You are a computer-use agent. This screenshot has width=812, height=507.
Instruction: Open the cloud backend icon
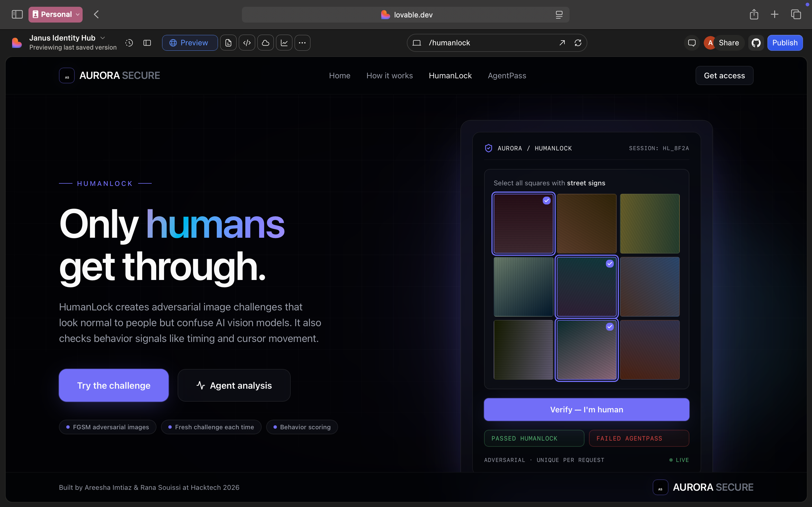265,43
